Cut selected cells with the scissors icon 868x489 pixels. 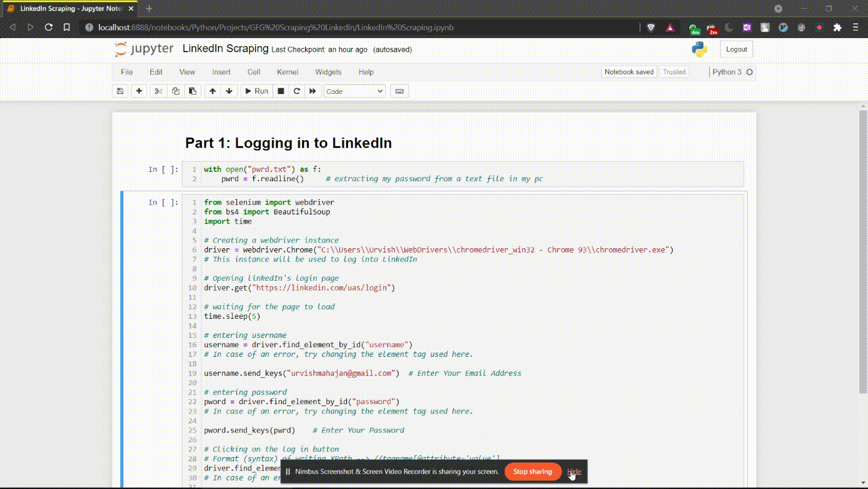pyautogui.click(x=158, y=91)
